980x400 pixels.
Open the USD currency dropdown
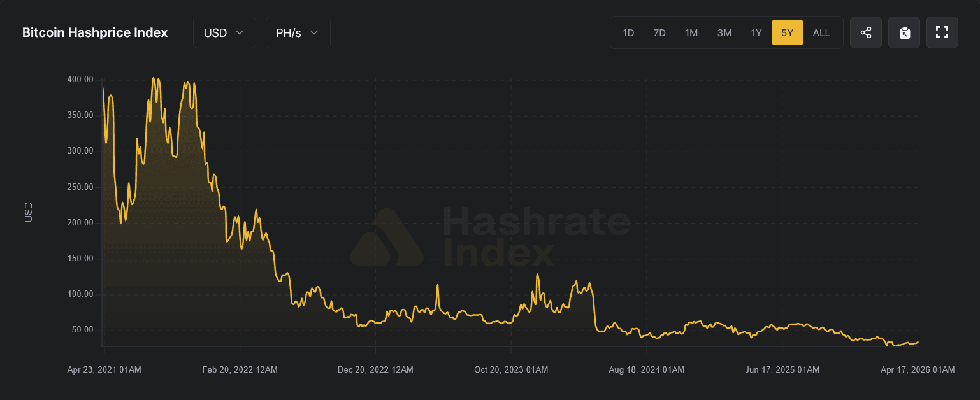(224, 32)
